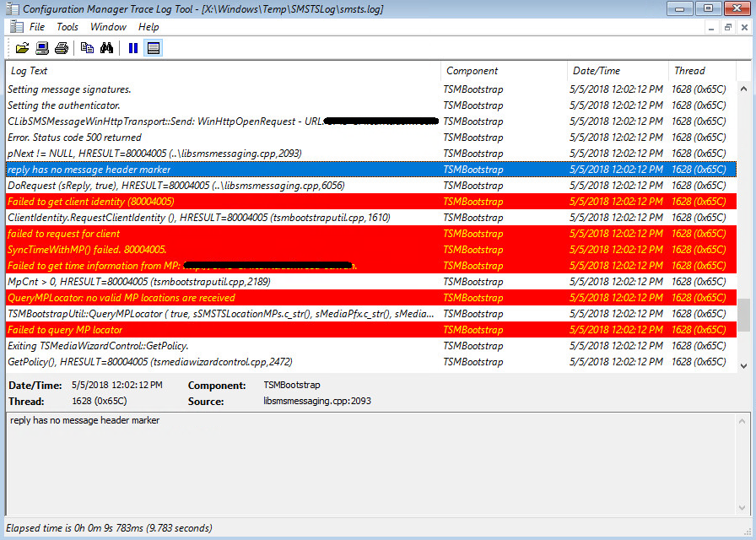Select the 'Exiting TSMMediaWizardControl::GetPolicy.' row

tap(371, 346)
